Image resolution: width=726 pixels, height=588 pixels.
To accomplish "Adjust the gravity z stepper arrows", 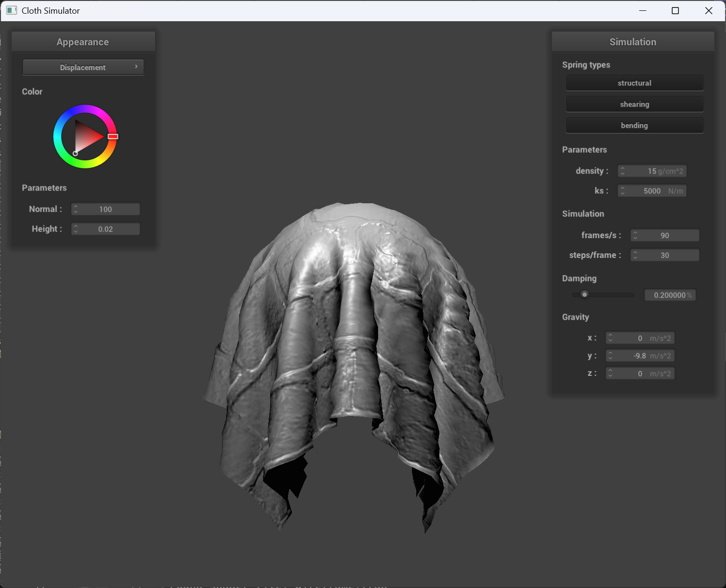I will click(610, 373).
